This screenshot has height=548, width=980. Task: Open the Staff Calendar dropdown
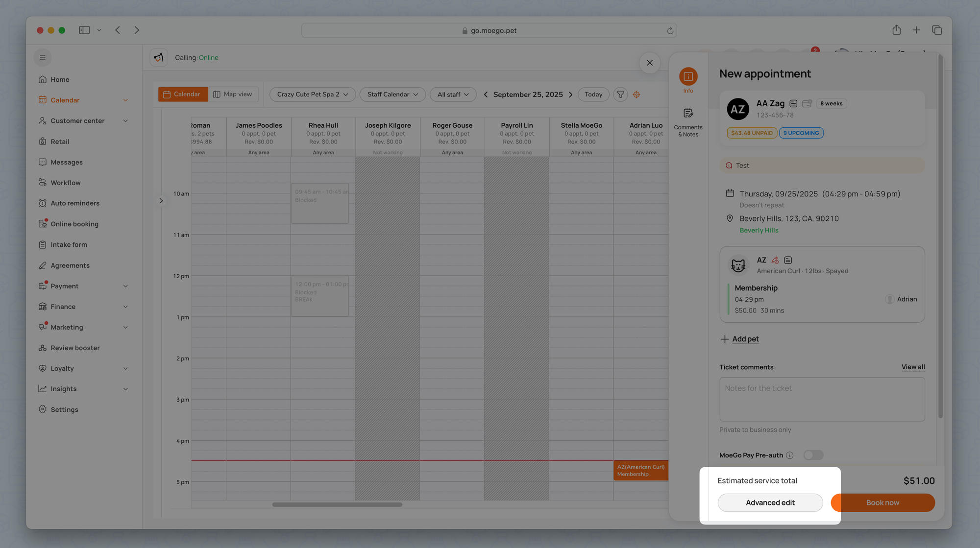392,95
